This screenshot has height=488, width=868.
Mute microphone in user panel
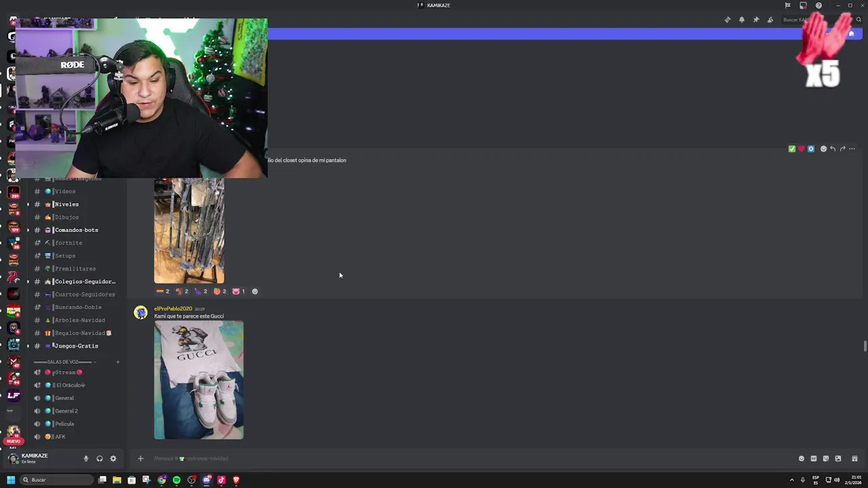(85, 459)
